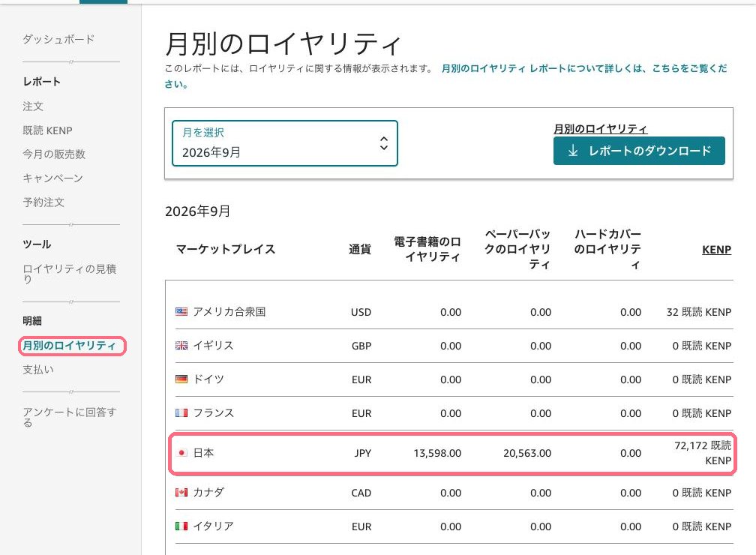756x555 pixels.
Task: Click the Italy flag icon
Action: point(181,526)
